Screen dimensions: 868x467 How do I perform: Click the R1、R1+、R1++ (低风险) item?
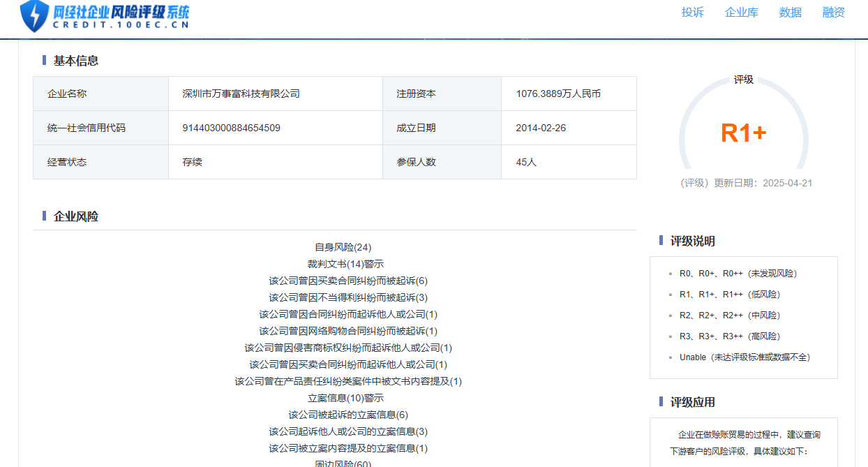(731, 295)
